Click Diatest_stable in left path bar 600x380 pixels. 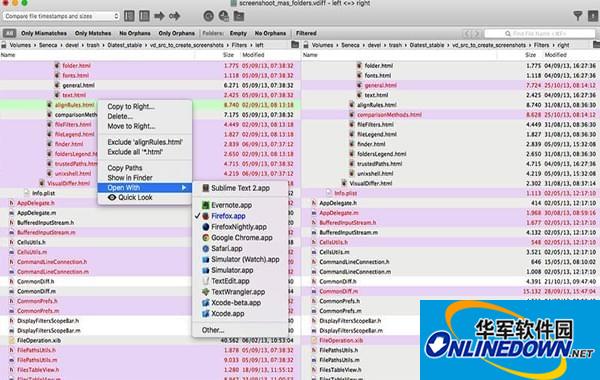(x=124, y=45)
